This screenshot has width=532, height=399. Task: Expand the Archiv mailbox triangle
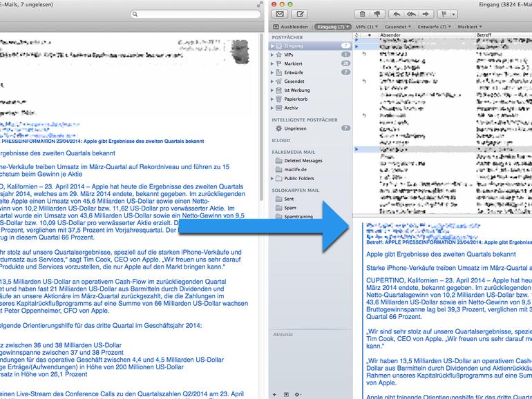click(272, 108)
